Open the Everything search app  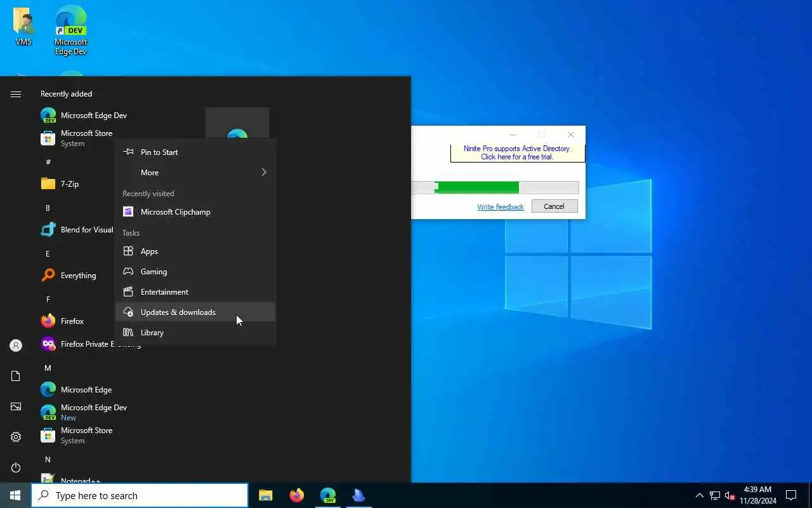(69, 276)
